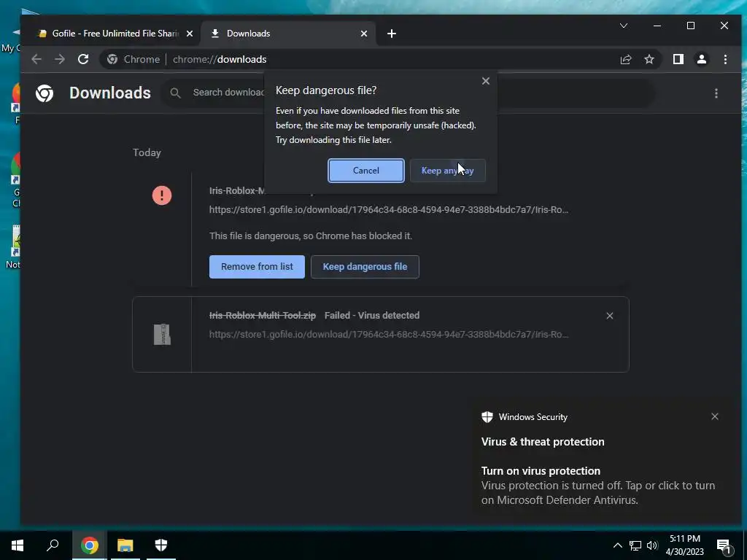Click Chrome icon in the taskbar
The width and height of the screenshot is (747, 560).
click(89, 545)
